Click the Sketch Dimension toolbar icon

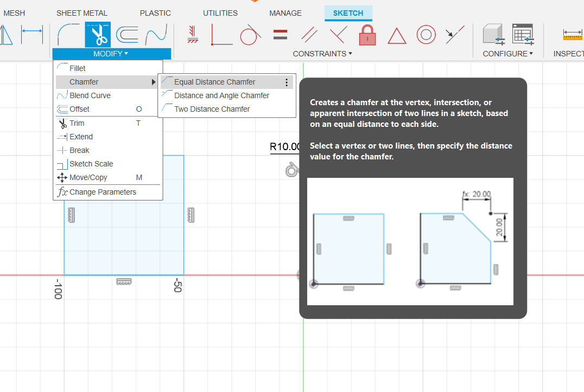[32, 35]
